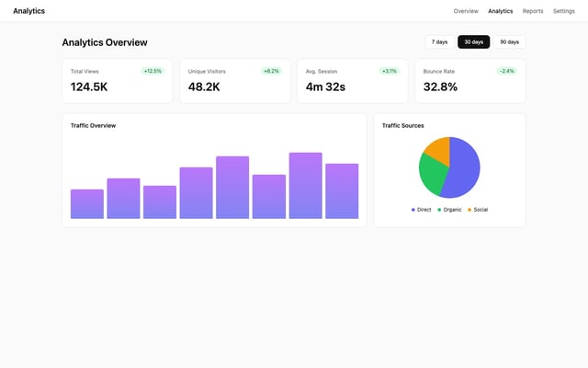The width and height of the screenshot is (588, 368).
Task: Click the +8.2% change badge
Action: click(x=272, y=71)
